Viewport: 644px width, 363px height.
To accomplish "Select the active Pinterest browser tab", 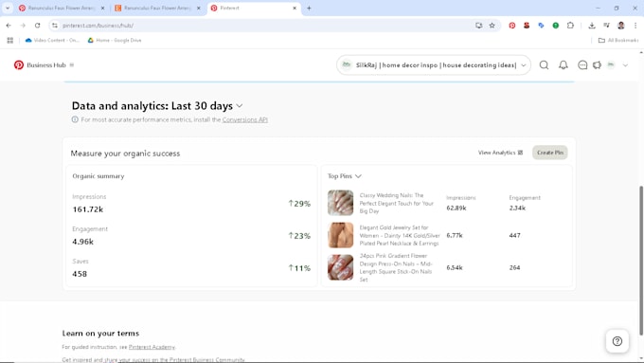I will coord(254,8).
